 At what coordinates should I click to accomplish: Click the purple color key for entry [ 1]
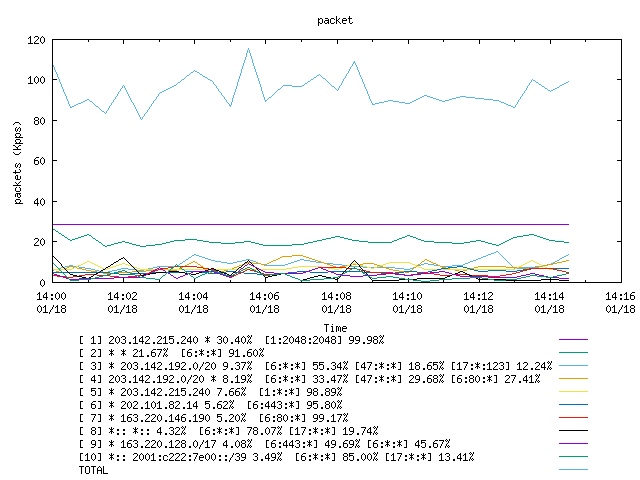pos(573,340)
